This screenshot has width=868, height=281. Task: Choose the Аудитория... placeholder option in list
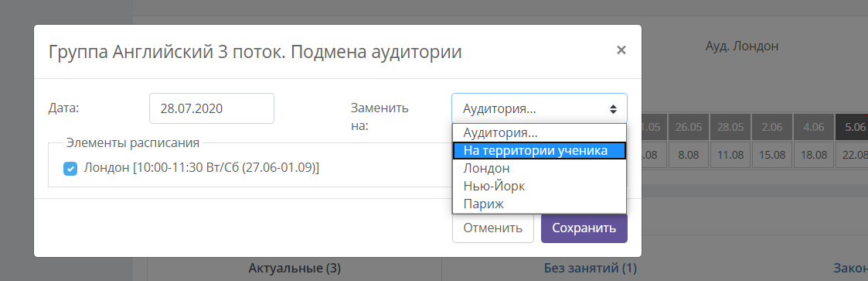(540, 133)
